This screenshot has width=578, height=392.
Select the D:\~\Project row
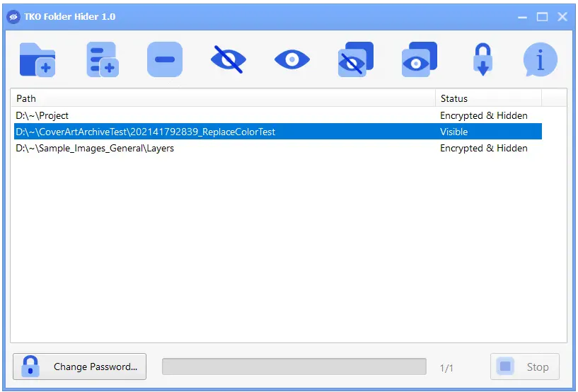[x=278, y=115]
